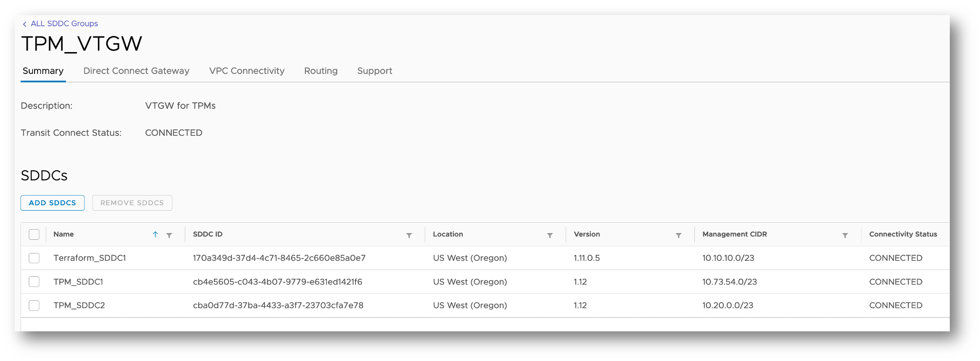Switch to the Direct Connect Gateway tab
Image resolution: width=980 pixels, height=361 pixels.
click(x=136, y=71)
